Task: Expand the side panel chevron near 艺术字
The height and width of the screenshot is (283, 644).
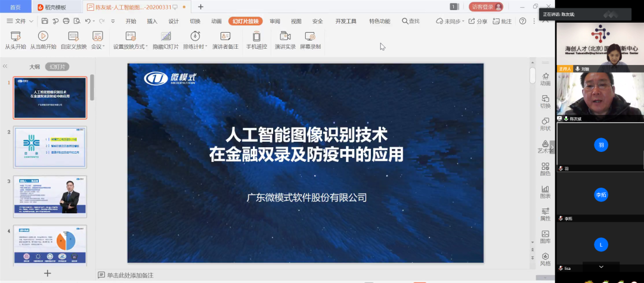Action: (552, 147)
